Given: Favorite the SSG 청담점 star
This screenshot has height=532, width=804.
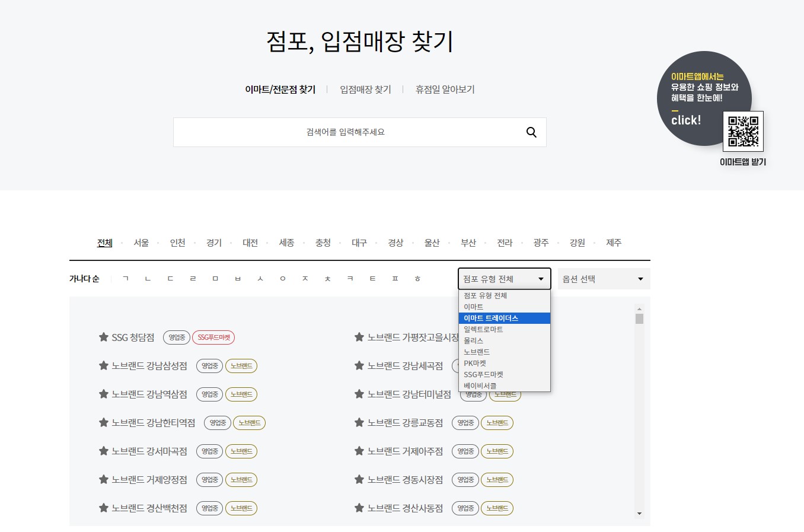Looking at the screenshot, I should [104, 337].
